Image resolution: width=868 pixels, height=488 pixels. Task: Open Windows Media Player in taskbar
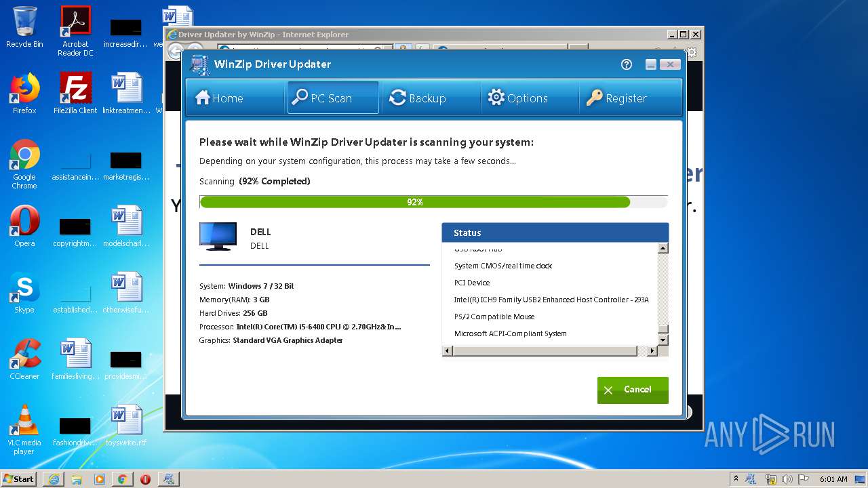(x=100, y=479)
